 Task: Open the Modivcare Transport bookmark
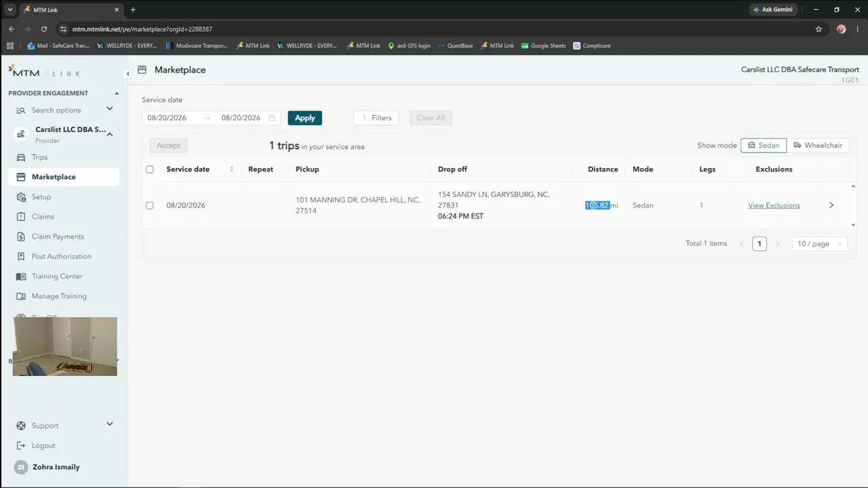click(x=197, y=46)
